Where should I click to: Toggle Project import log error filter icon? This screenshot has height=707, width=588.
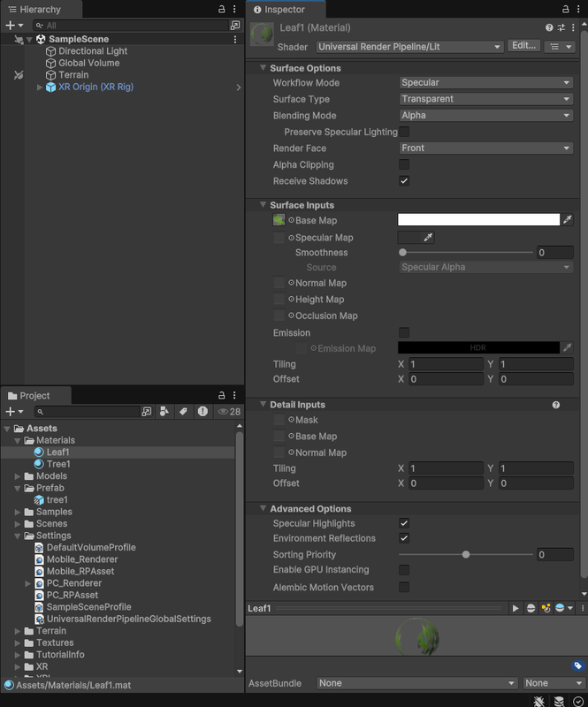(x=202, y=411)
